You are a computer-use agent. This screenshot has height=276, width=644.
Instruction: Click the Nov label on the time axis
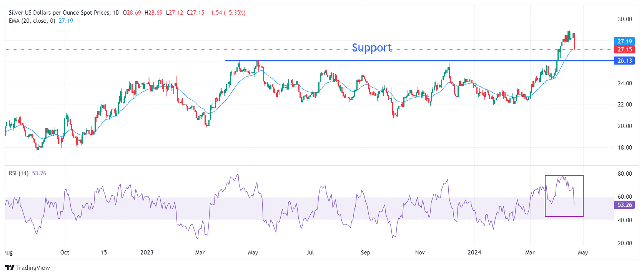[420, 253]
